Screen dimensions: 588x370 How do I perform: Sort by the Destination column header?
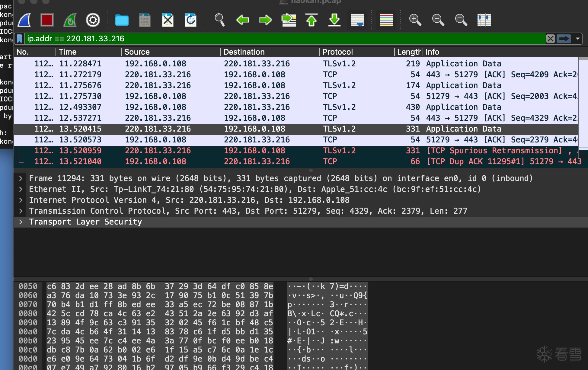tap(244, 52)
